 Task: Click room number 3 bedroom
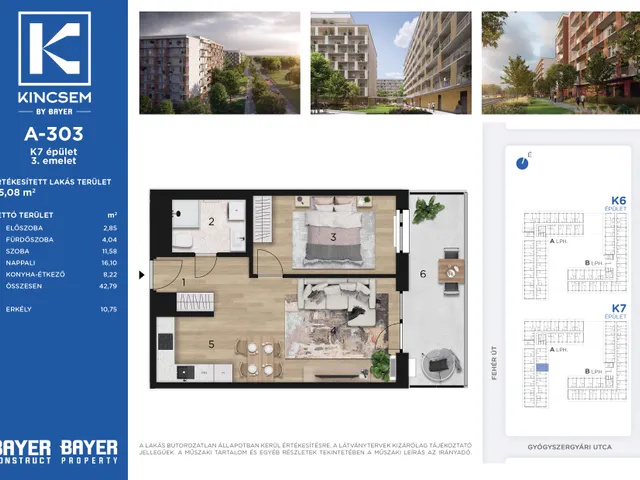point(333,237)
